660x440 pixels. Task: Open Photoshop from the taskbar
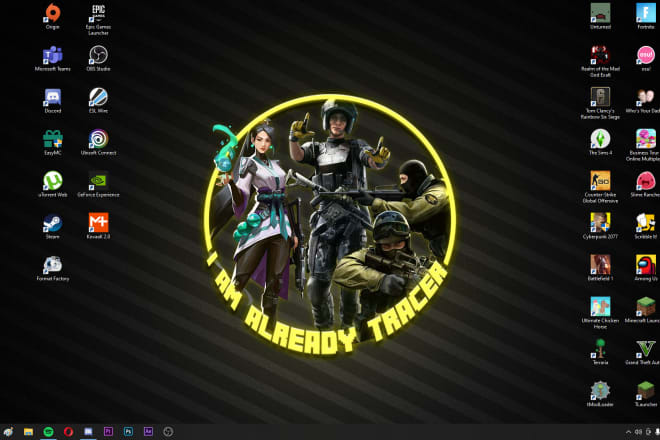pyautogui.click(x=128, y=431)
